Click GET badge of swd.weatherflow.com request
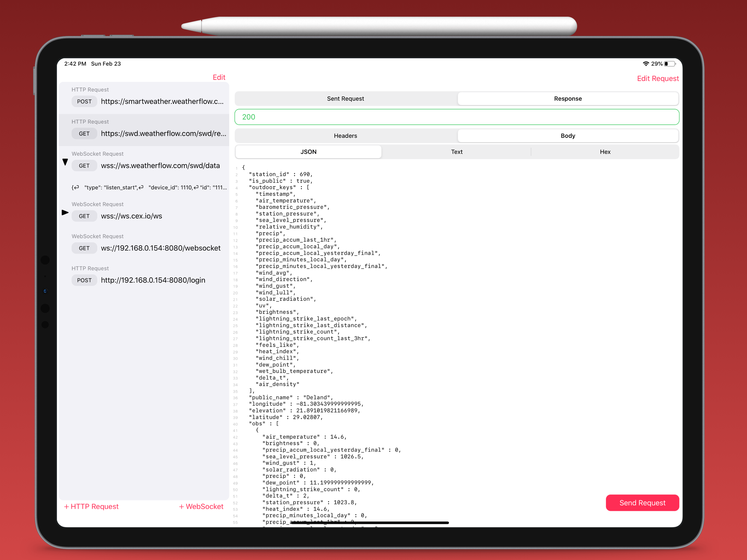The image size is (747, 560). click(x=84, y=133)
